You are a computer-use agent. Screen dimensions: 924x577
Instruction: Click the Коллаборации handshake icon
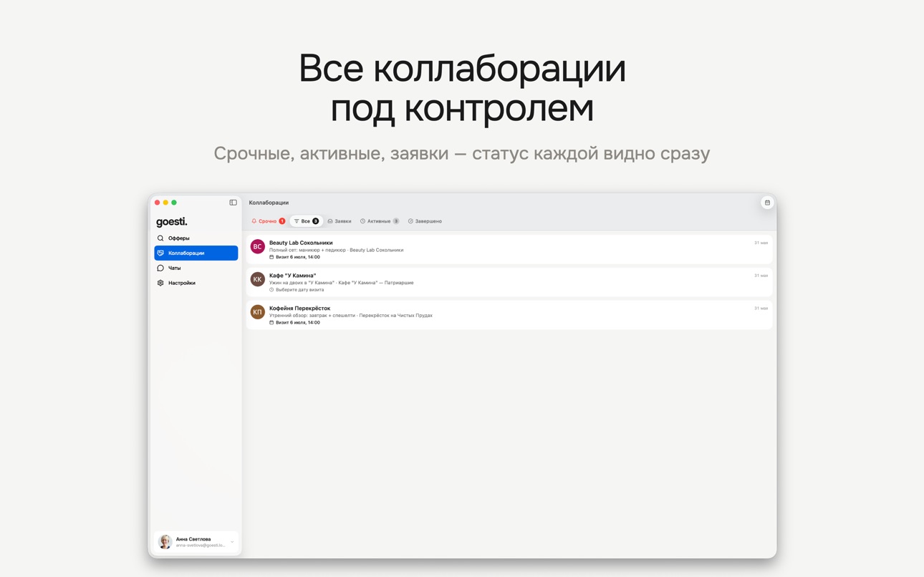160,253
